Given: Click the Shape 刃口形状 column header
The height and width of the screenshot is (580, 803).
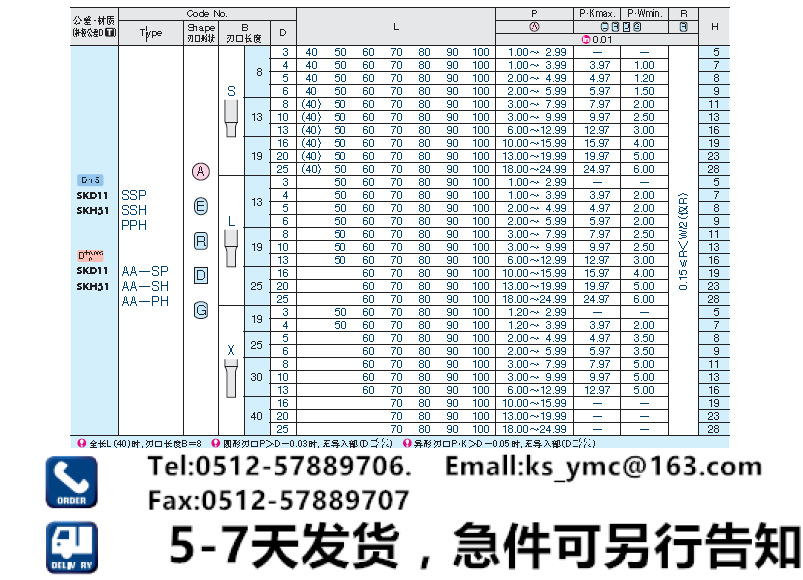Looking at the screenshot, I should (201, 33).
